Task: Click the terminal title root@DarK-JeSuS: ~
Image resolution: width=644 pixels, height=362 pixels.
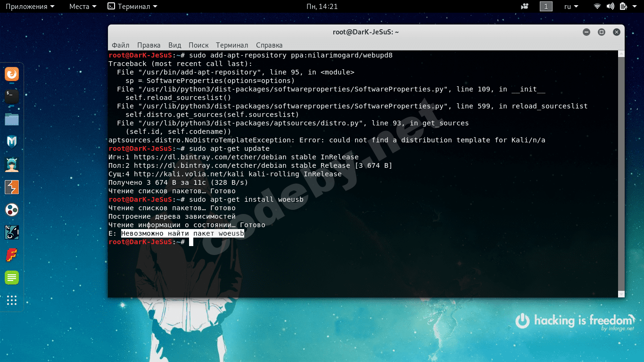Action: (366, 32)
